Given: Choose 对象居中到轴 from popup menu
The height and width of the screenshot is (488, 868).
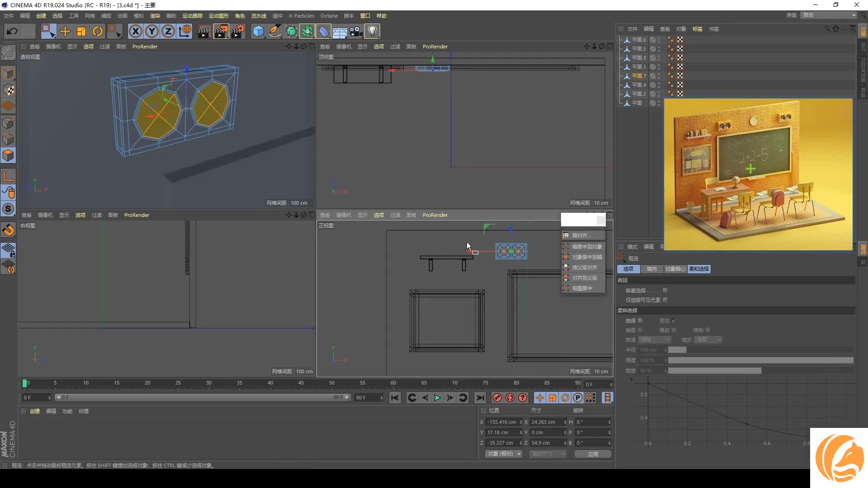Looking at the screenshot, I should coord(583,257).
